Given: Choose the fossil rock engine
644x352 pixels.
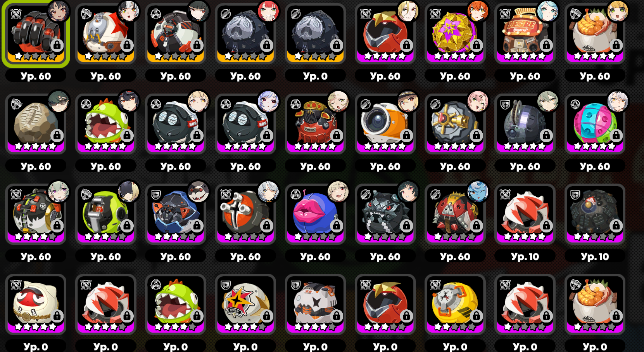Looking at the screenshot, I should (x=36, y=124).
